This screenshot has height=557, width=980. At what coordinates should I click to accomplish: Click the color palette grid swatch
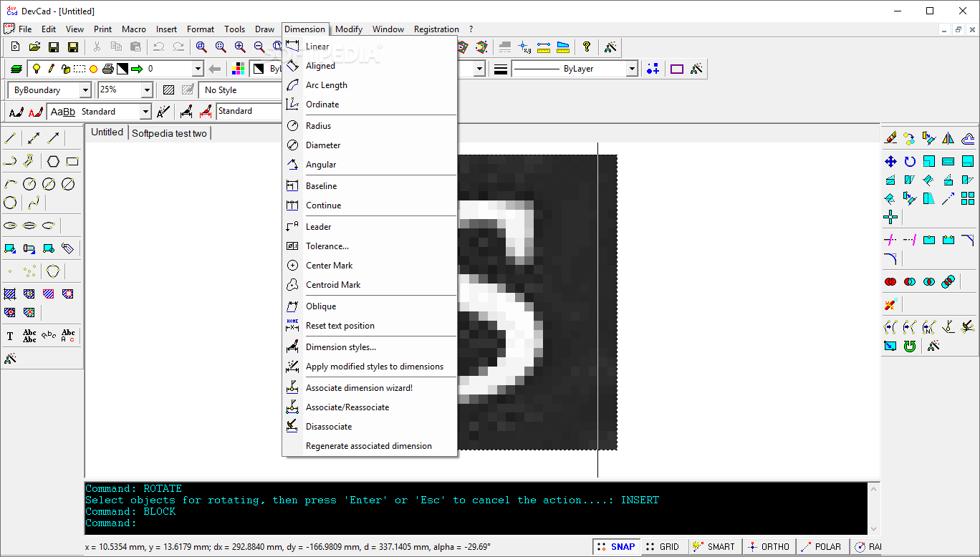point(239,69)
